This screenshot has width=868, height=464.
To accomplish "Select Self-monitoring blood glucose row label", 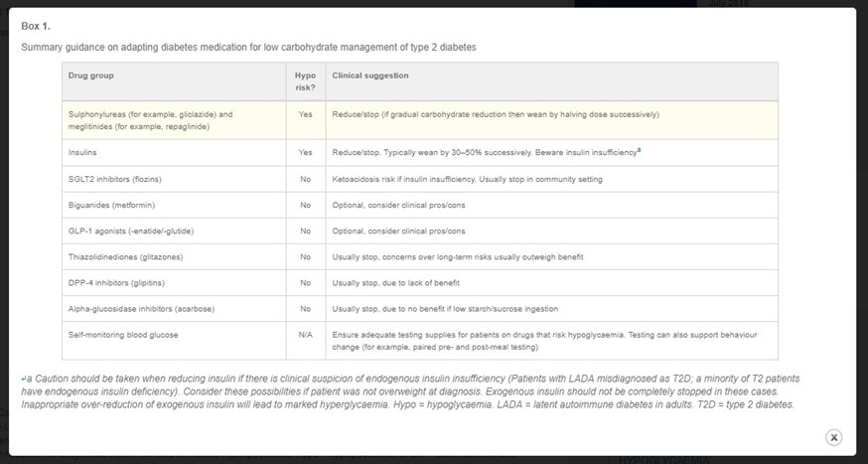I will tap(123, 335).
